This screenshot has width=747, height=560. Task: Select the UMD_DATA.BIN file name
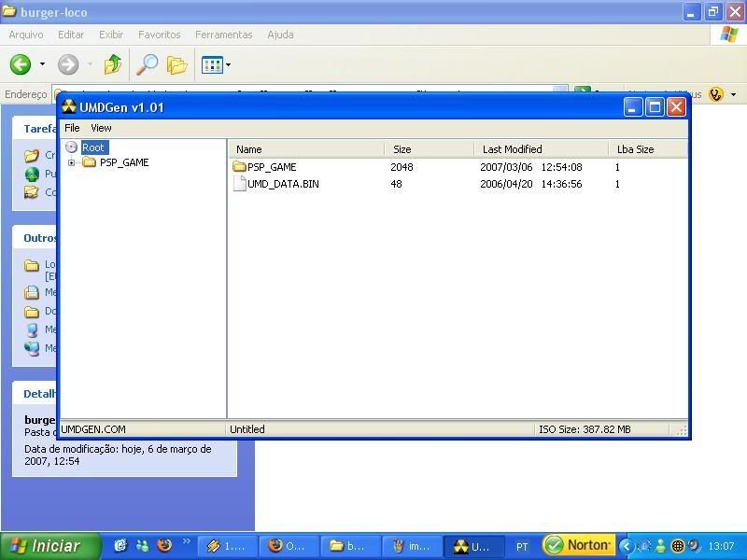(283, 184)
